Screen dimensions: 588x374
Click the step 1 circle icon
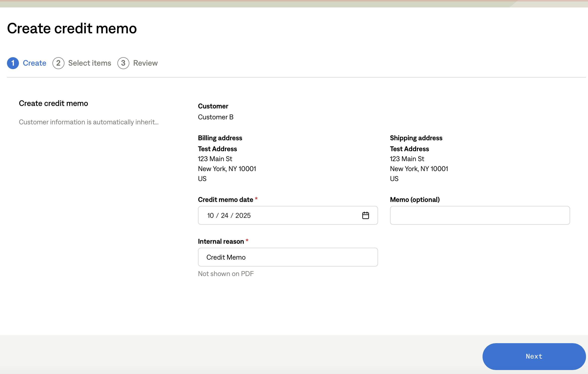click(13, 63)
